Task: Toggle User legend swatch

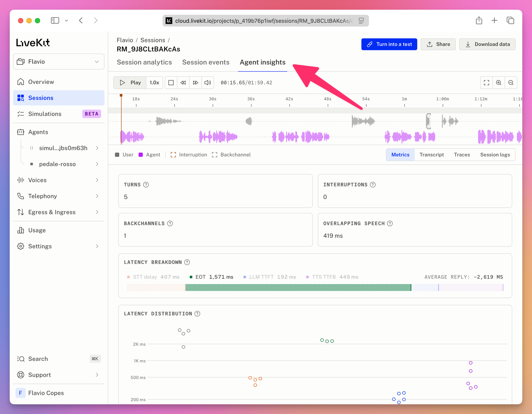Action: 117,155
